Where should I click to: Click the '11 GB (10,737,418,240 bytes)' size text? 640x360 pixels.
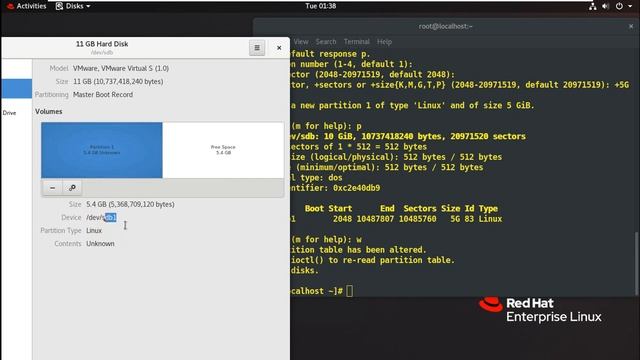pyautogui.click(x=118, y=81)
